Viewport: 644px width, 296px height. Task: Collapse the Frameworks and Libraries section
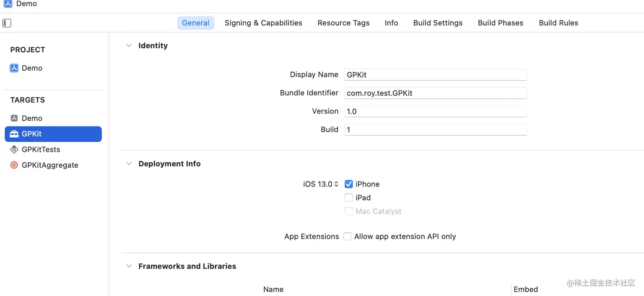coord(129,266)
